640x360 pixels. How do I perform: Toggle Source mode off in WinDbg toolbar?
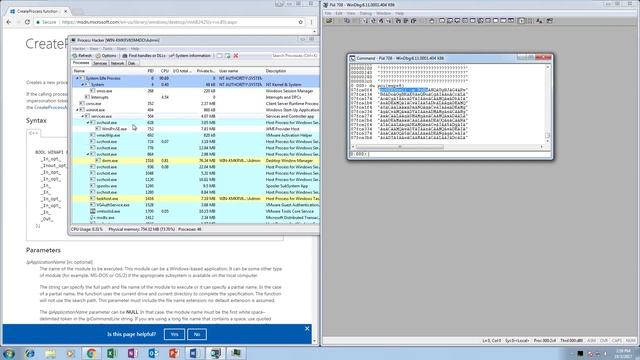point(530,21)
